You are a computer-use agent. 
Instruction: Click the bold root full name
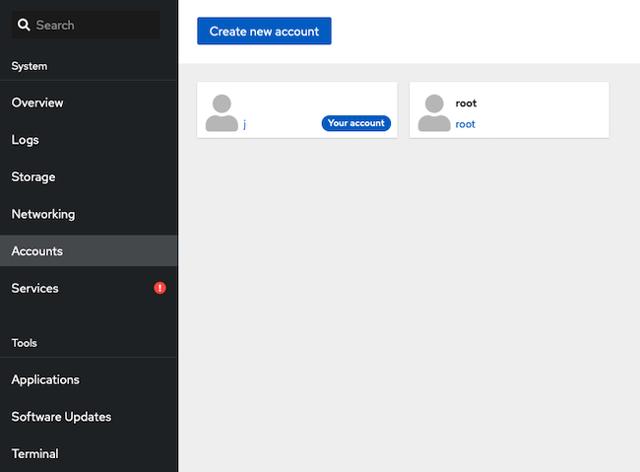[x=466, y=103]
